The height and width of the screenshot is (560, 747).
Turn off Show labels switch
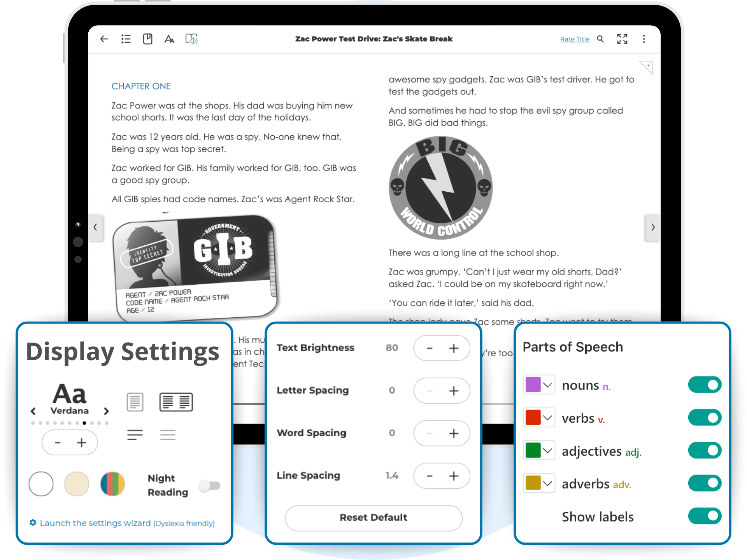pos(705,516)
